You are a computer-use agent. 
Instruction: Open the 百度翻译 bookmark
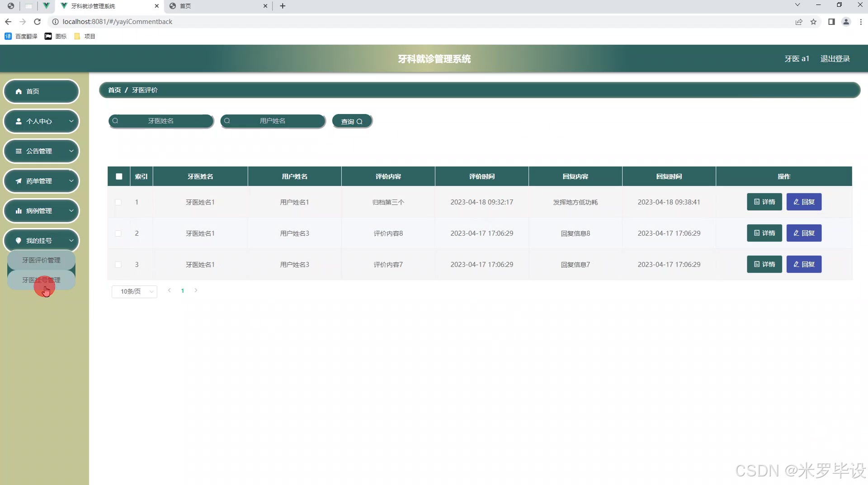coord(21,36)
